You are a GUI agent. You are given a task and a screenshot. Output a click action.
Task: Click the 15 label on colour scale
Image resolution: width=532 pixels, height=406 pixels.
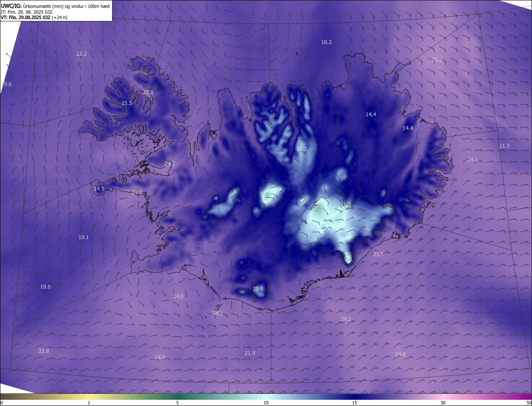click(x=355, y=403)
